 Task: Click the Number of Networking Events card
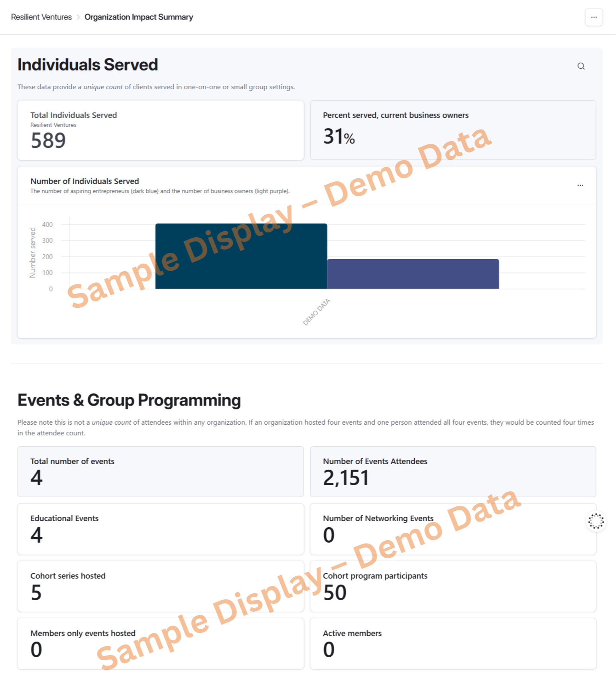tap(453, 529)
